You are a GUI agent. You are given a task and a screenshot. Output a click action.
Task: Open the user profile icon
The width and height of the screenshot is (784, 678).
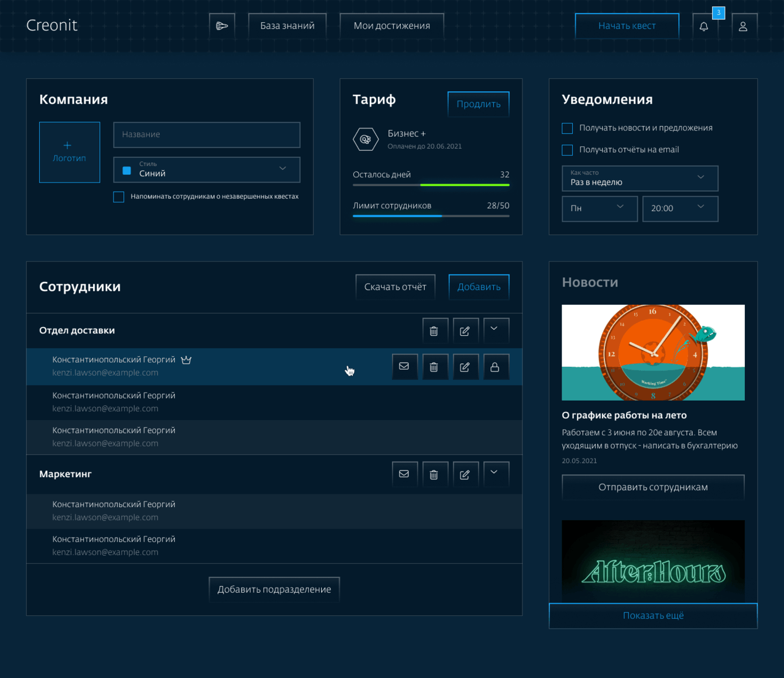(x=743, y=26)
